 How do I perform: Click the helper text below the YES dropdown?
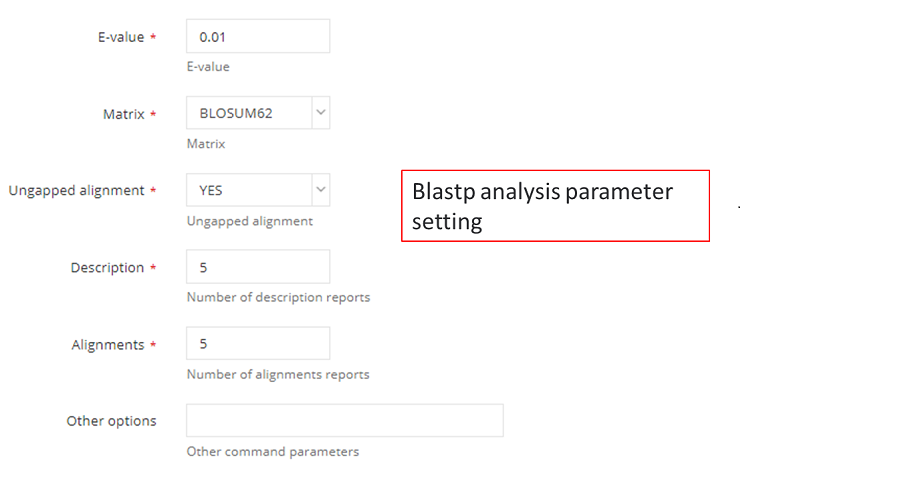coord(249,221)
